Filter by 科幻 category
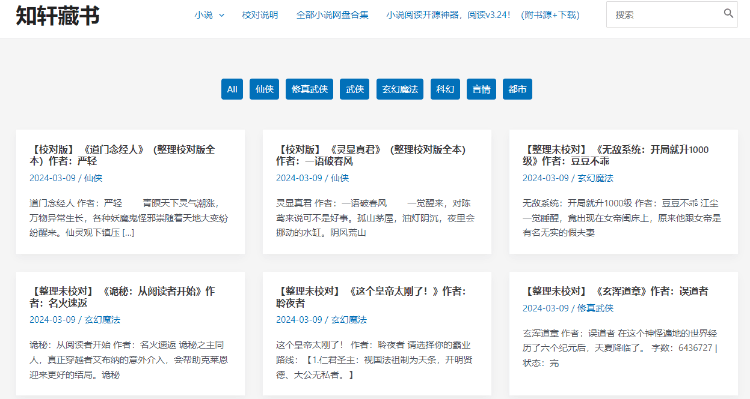This screenshot has width=750, height=399. click(445, 89)
